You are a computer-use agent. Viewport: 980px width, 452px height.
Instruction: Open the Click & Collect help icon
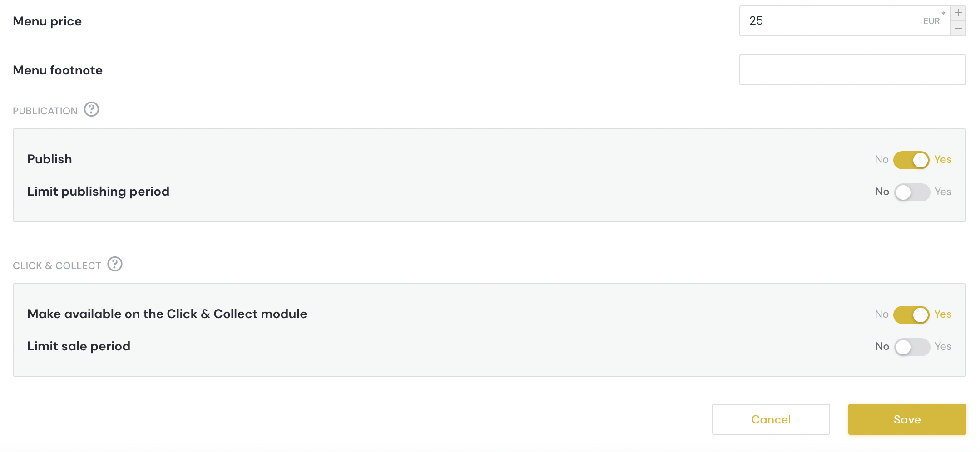(x=115, y=264)
